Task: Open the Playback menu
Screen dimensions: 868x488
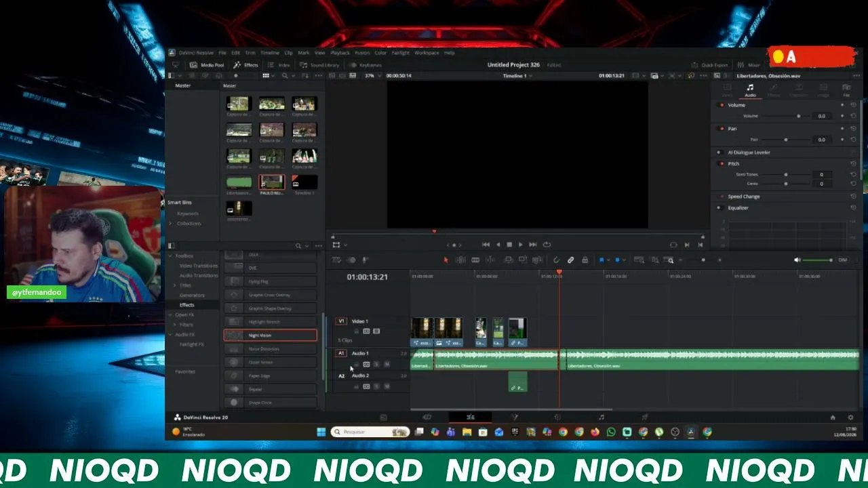Action: coord(340,53)
